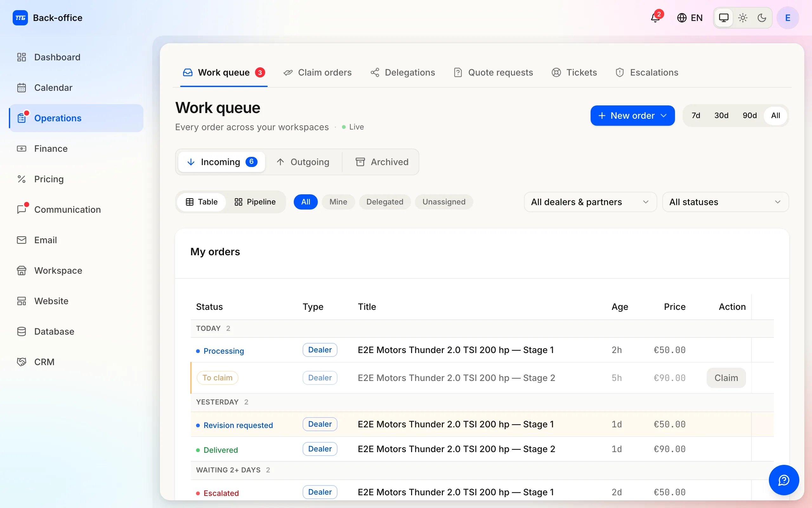Screen dimensions: 812x508
Task: Open Database section
Action: [x=76, y=331]
